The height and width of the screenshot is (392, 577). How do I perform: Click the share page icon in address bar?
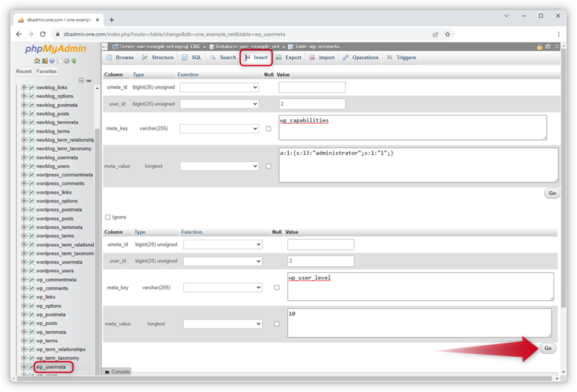point(435,34)
